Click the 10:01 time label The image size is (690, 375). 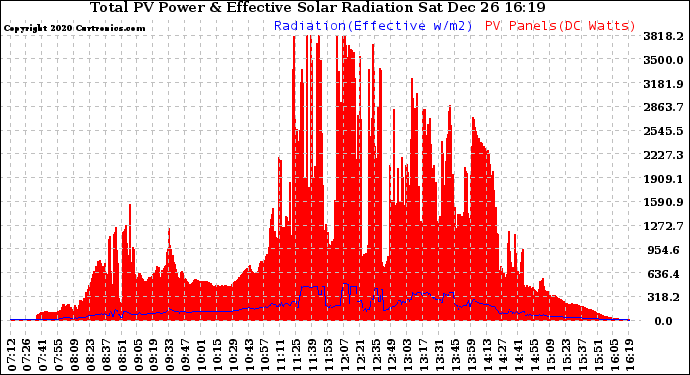tap(201, 355)
